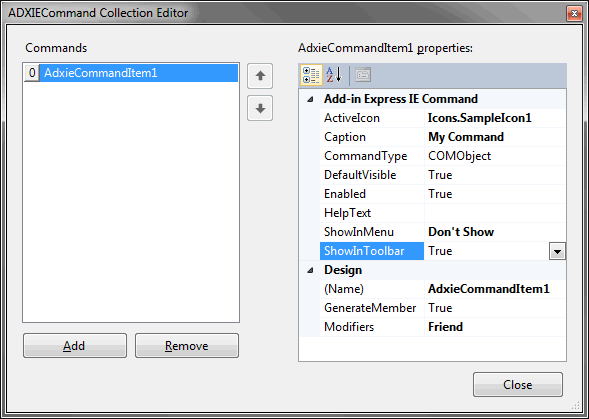The width and height of the screenshot is (589, 419).
Task: Move selected command up
Action: pyautogui.click(x=260, y=76)
